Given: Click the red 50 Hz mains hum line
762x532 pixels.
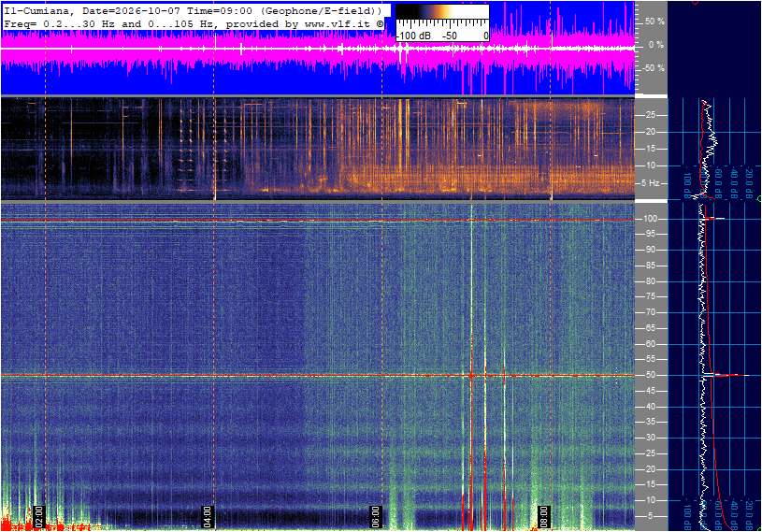Looking at the screenshot, I should 317,375.
